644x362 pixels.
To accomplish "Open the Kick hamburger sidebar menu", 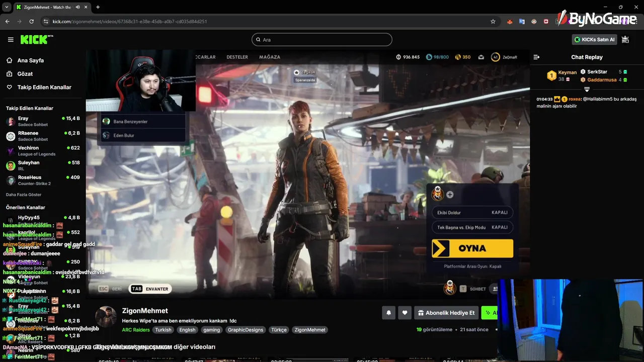I will click(11, 39).
